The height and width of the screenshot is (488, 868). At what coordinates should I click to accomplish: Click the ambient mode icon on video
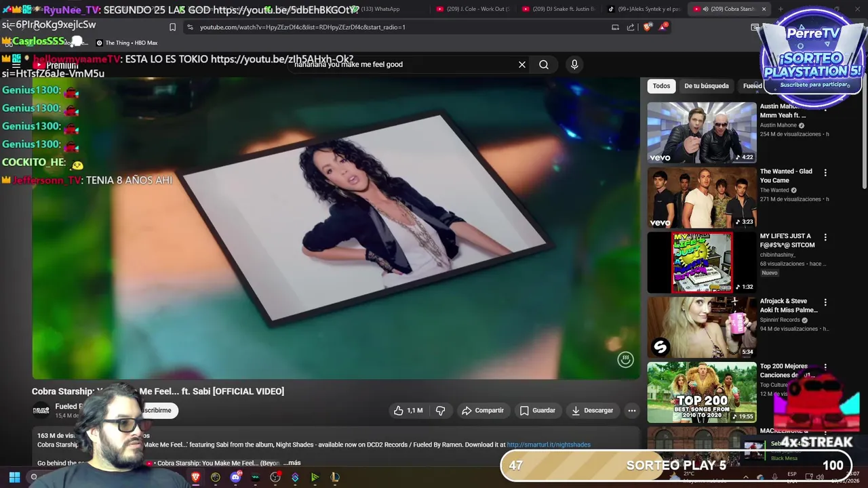pos(625,359)
